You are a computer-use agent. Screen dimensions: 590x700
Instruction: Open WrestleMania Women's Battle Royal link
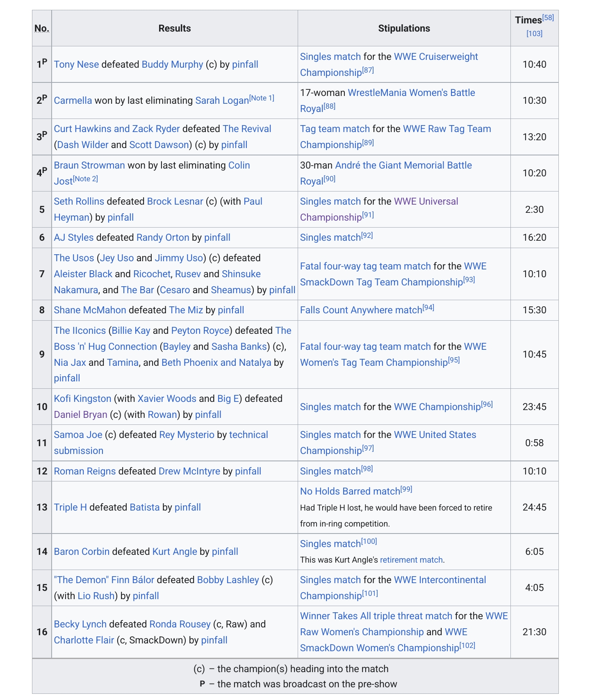(x=387, y=100)
